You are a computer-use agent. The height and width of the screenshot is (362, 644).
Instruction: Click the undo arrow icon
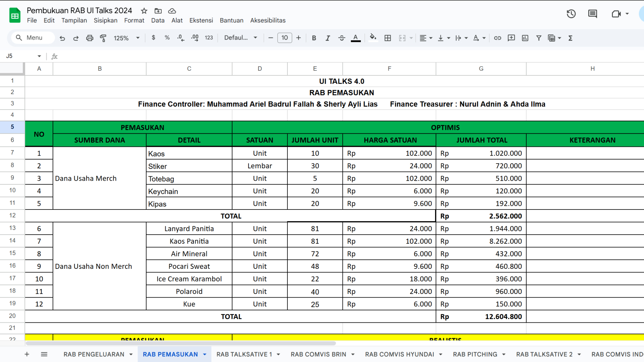click(x=62, y=38)
